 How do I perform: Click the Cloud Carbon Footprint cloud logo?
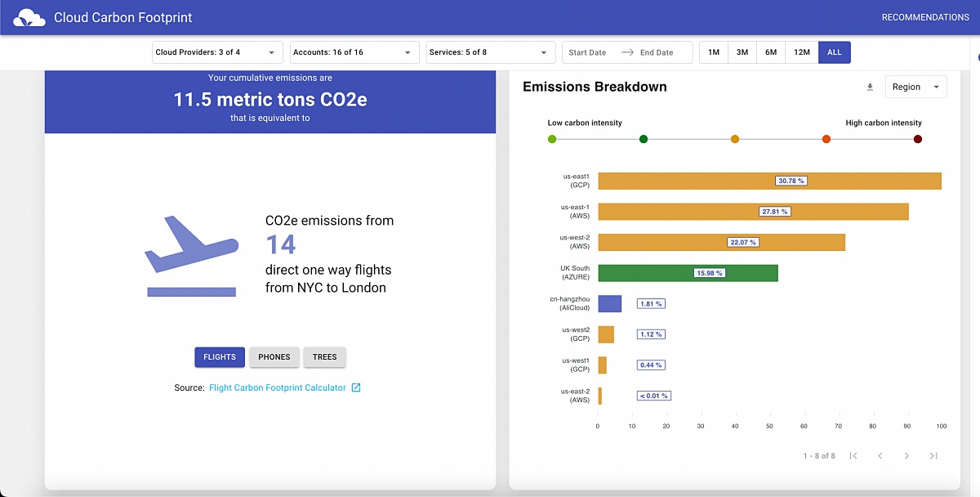click(x=29, y=17)
